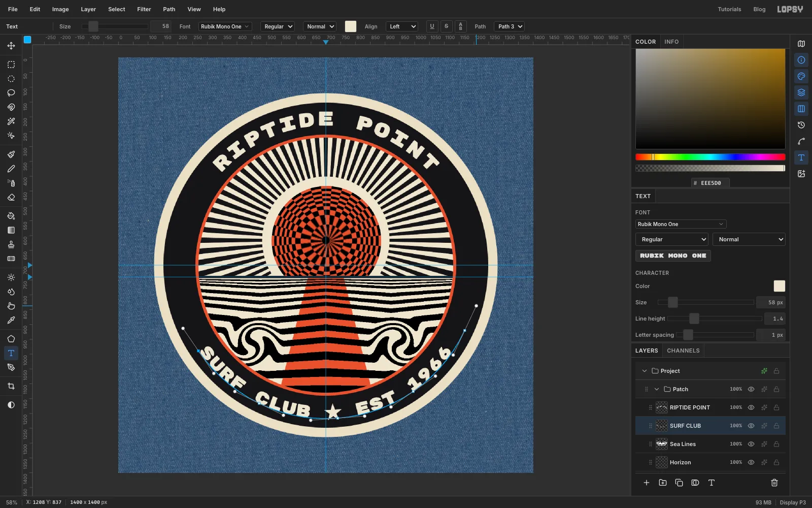Hide the SURF CLUB layer
Image resolution: width=812 pixels, height=508 pixels.
(x=751, y=426)
